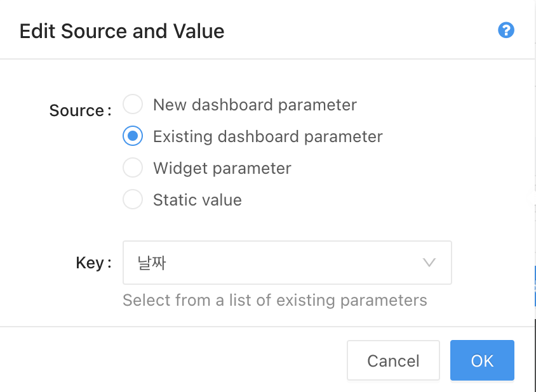Click the "Select from a list" helper text

(x=274, y=300)
